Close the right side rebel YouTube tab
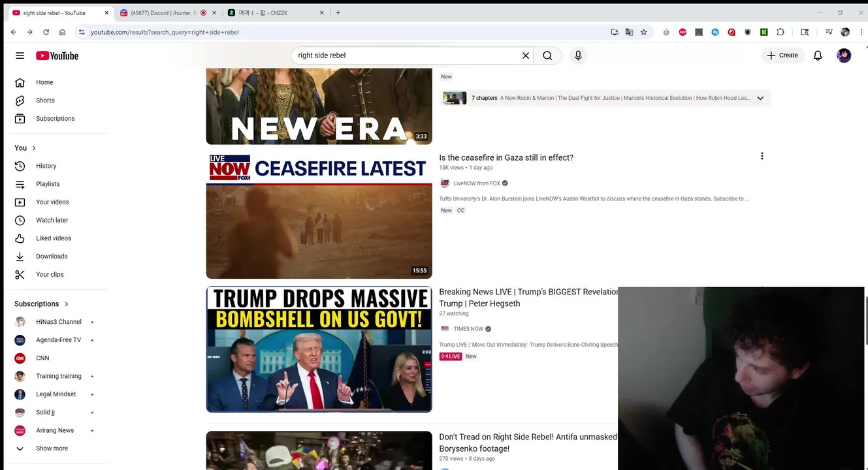 pos(106,13)
